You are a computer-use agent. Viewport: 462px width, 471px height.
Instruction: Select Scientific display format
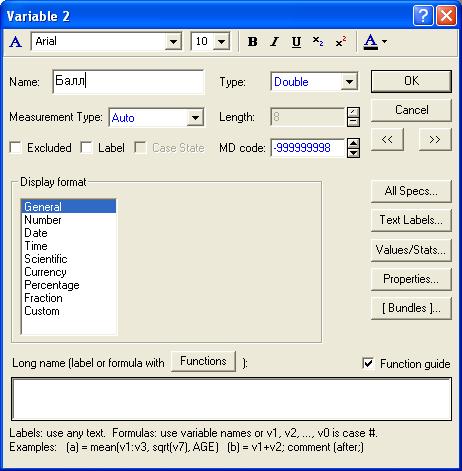pyautogui.click(x=69, y=259)
